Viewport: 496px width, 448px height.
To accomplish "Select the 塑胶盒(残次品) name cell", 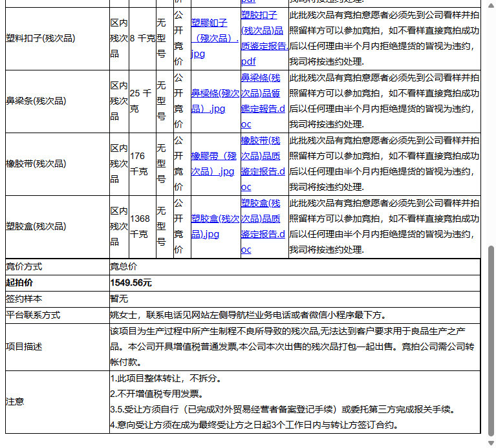I will pyautogui.click(x=58, y=226).
